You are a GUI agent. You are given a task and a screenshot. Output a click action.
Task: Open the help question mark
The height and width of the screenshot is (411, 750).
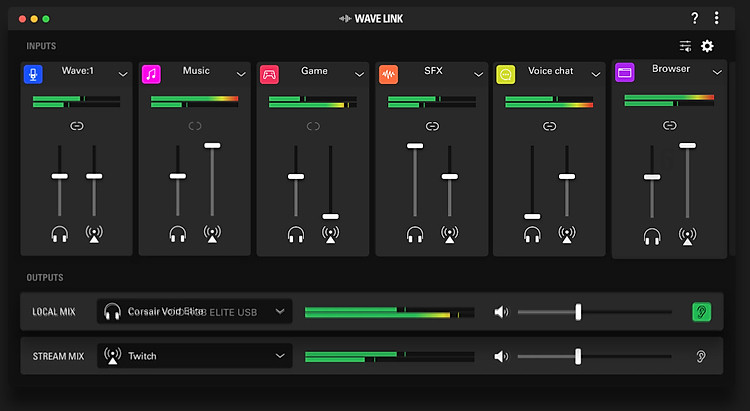click(x=695, y=18)
